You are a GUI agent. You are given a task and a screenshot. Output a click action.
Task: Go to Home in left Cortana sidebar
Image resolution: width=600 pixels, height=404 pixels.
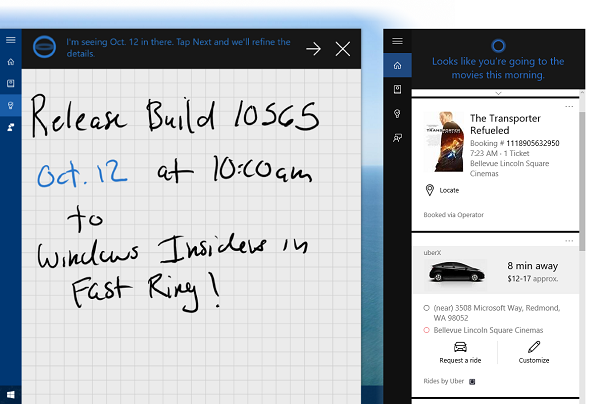[x=11, y=62]
